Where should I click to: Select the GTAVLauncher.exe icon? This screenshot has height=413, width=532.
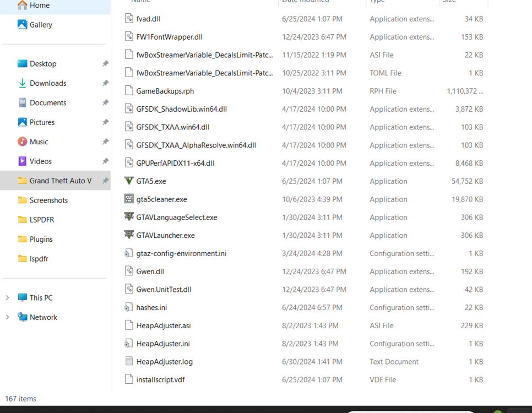pyautogui.click(x=128, y=235)
